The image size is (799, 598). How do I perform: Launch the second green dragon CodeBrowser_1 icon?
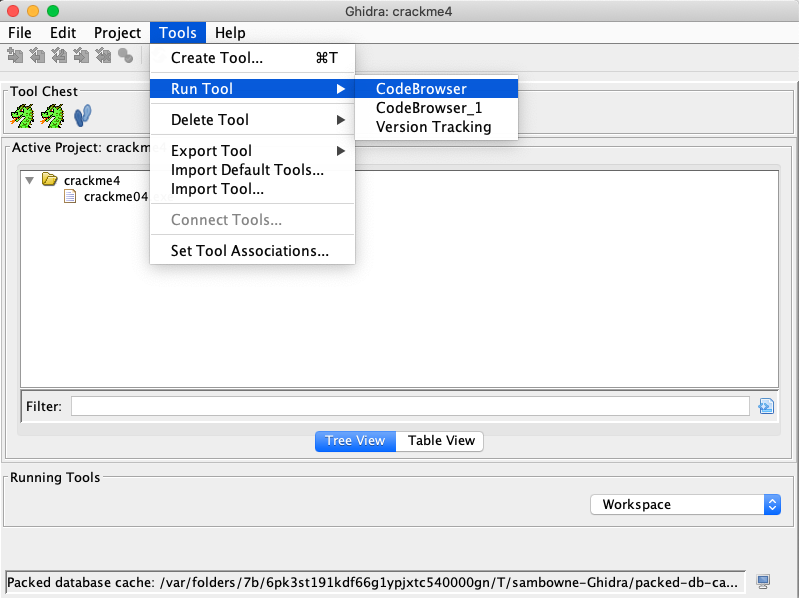pos(52,116)
